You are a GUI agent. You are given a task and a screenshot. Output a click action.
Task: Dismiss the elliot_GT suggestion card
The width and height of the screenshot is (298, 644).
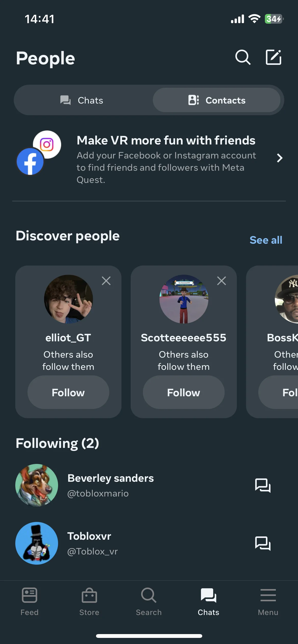tap(106, 281)
